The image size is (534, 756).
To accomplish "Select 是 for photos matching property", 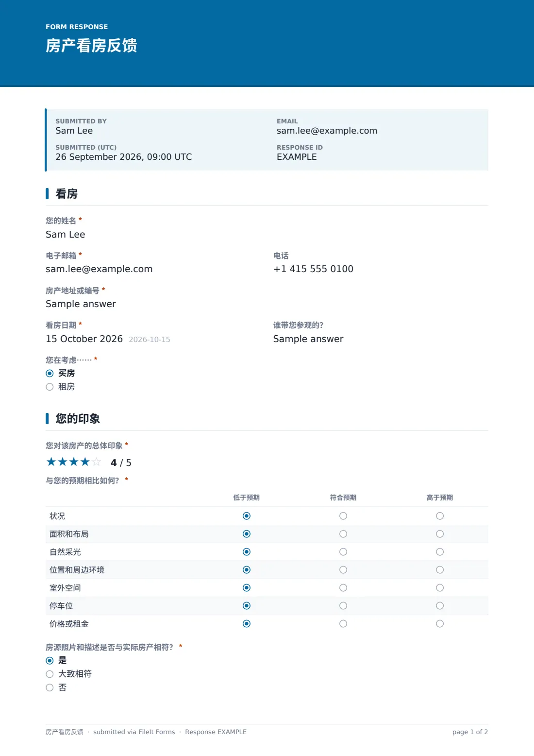I will tap(50, 660).
